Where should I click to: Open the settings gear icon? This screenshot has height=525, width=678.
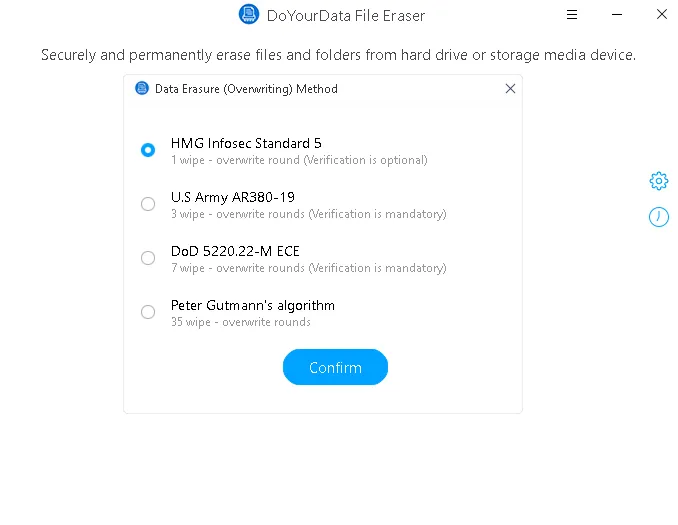[x=658, y=181]
